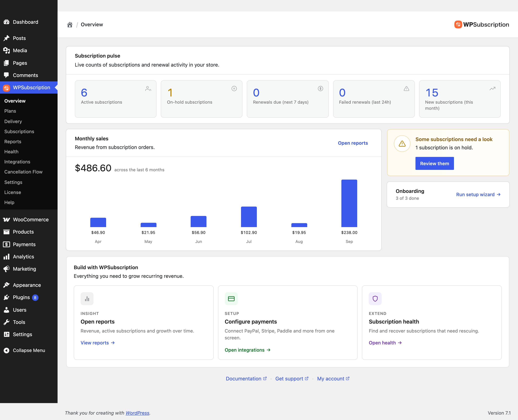The width and height of the screenshot is (518, 420).
Task: Click the Media icon in sidebar
Action: tap(6, 50)
